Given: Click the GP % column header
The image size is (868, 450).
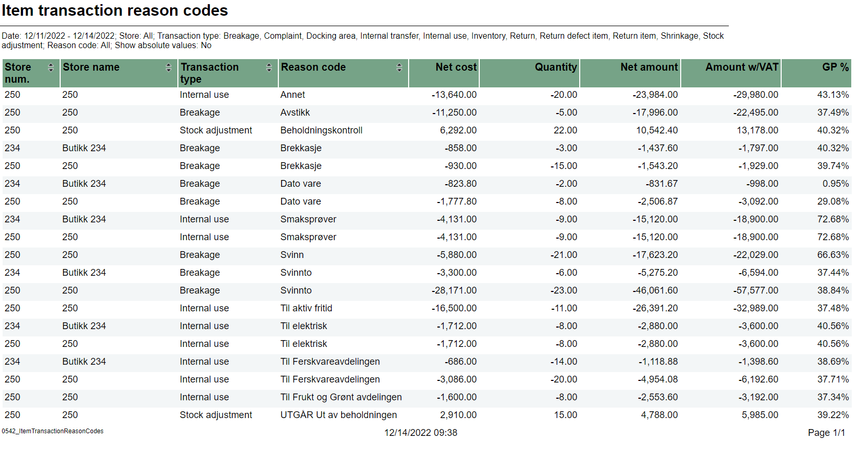Looking at the screenshot, I should coord(835,67).
